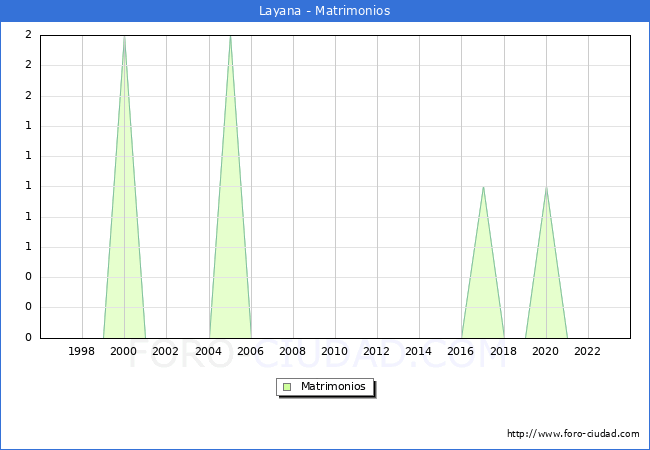Click the peak of the 2017 spike
This screenshot has height=450, width=650.
click(483, 188)
